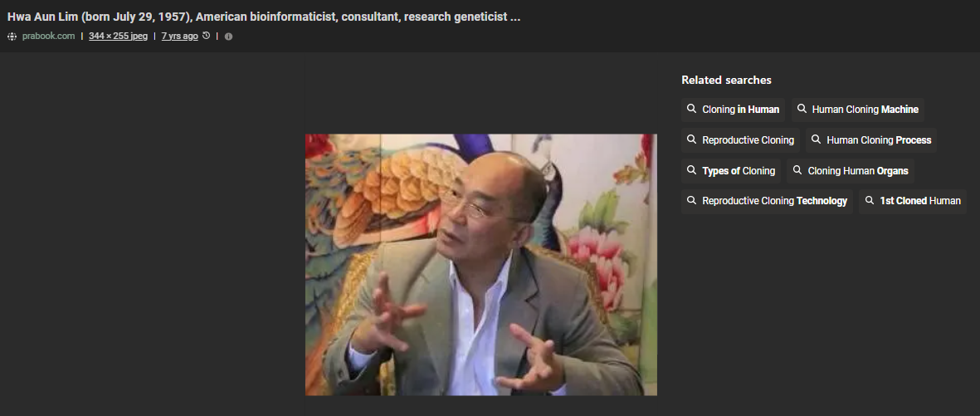
Task: Click magnifier icon on Types of Cloning chip
Action: 691,170
